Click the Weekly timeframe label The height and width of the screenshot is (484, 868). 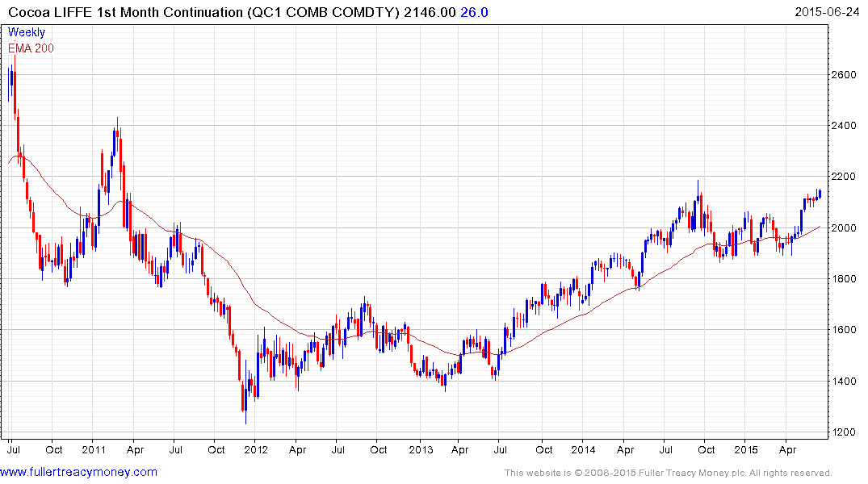(x=27, y=32)
